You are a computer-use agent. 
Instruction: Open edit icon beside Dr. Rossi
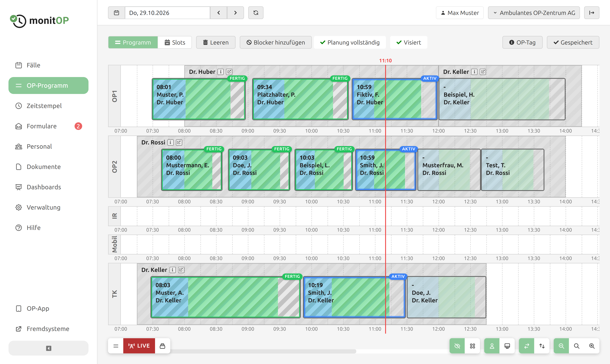point(179,143)
